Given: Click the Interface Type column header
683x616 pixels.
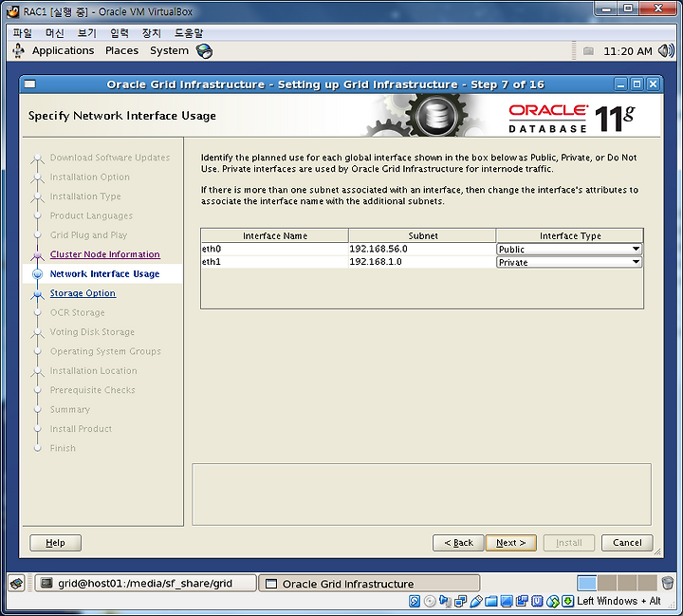Looking at the screenshot, I should [x=570, y=235].
